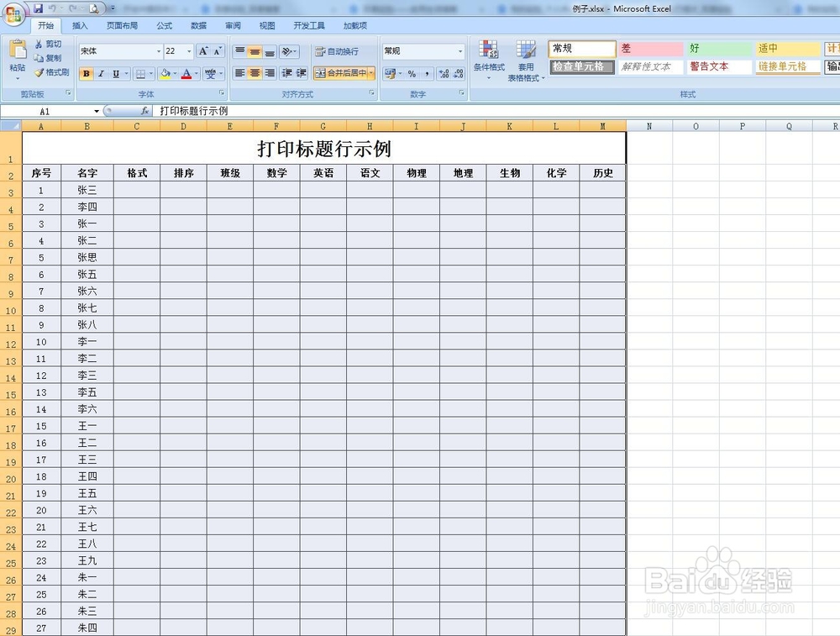Open the font name (宋体) dropdown

click(x=159, y=51)
